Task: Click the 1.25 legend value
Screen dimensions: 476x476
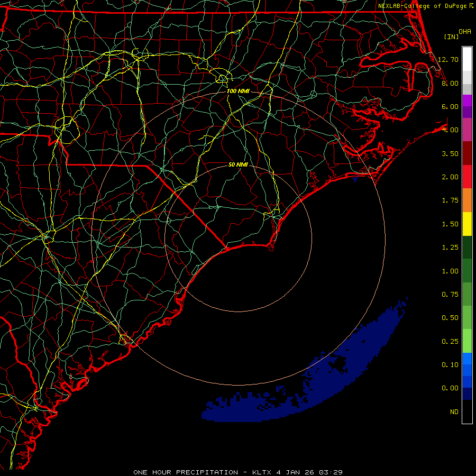Action: (450, 248)
